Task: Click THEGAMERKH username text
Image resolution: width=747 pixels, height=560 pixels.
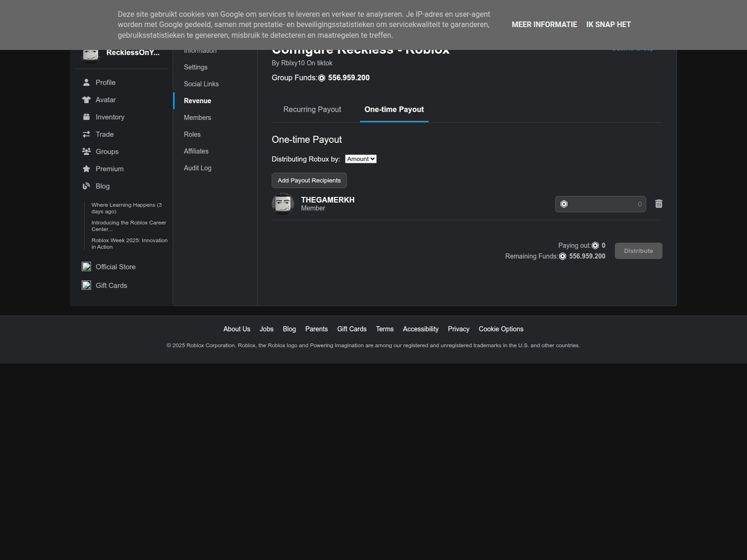Action: [x=328, y=200]
